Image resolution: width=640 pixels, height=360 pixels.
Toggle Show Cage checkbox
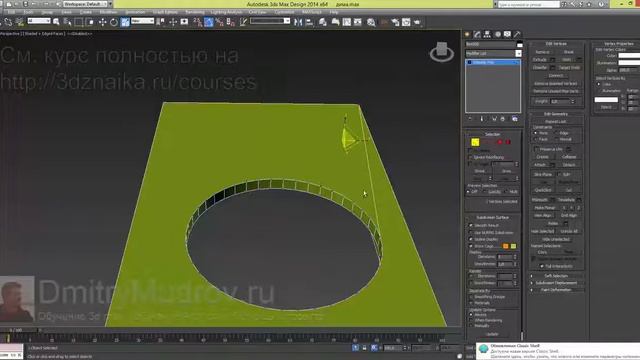pyautogui.click(x=471, y=246)
